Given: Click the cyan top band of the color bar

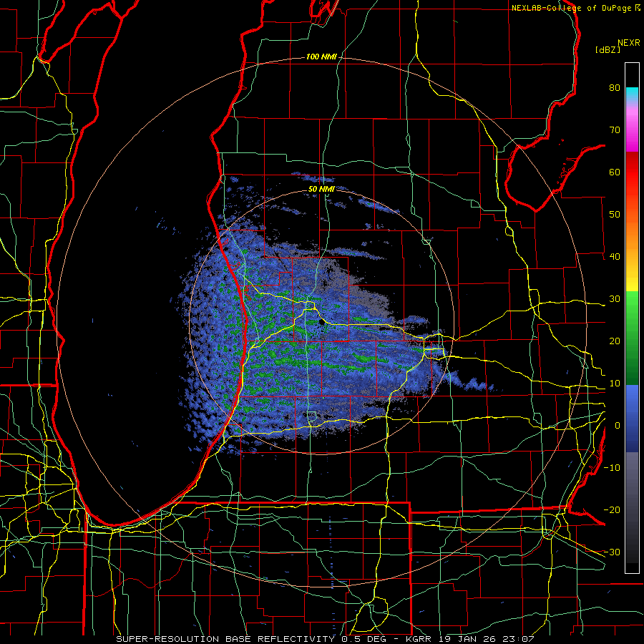Looking at the screenshot, I should (632, 92).
